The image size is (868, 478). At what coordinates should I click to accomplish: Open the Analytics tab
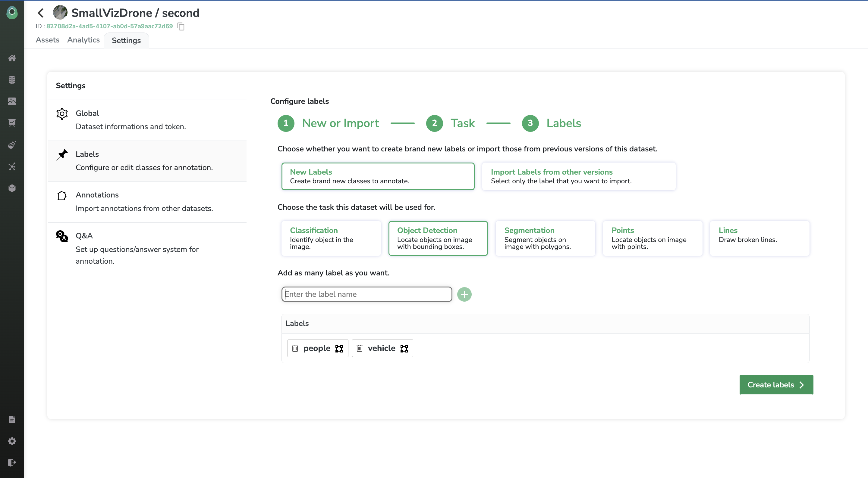83,40
